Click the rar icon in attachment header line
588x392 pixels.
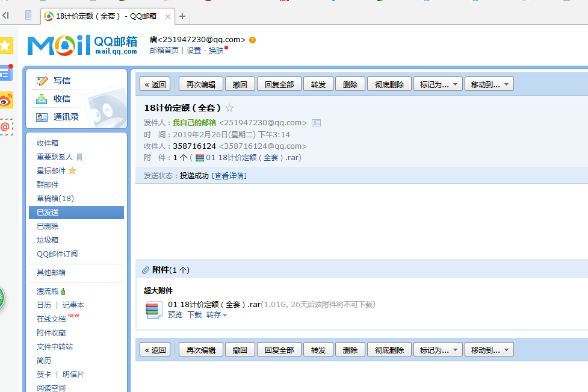point(199,158)
